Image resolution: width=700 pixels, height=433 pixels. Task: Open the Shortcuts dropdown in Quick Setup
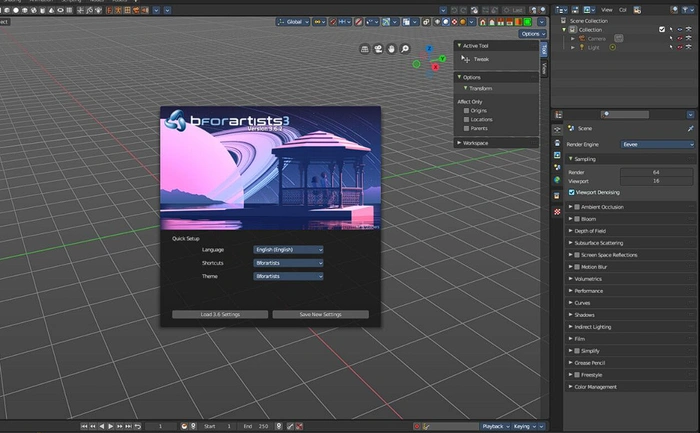click(288, 263)
